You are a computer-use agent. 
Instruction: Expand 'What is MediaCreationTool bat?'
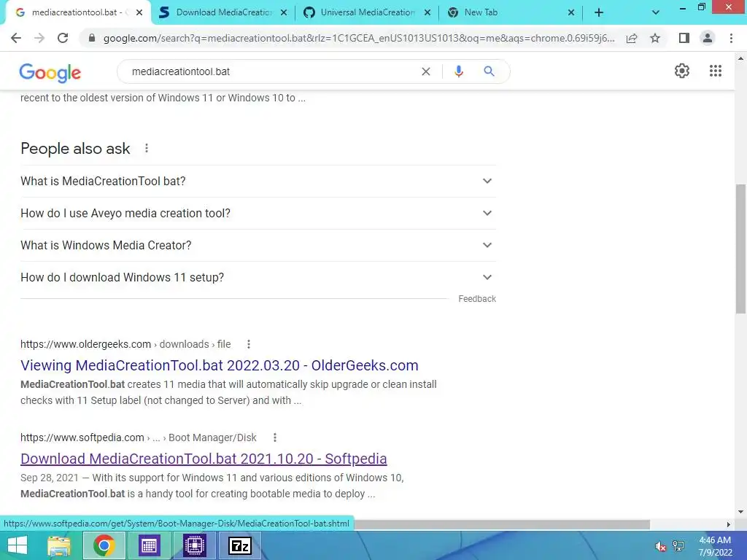click(258, 182)
